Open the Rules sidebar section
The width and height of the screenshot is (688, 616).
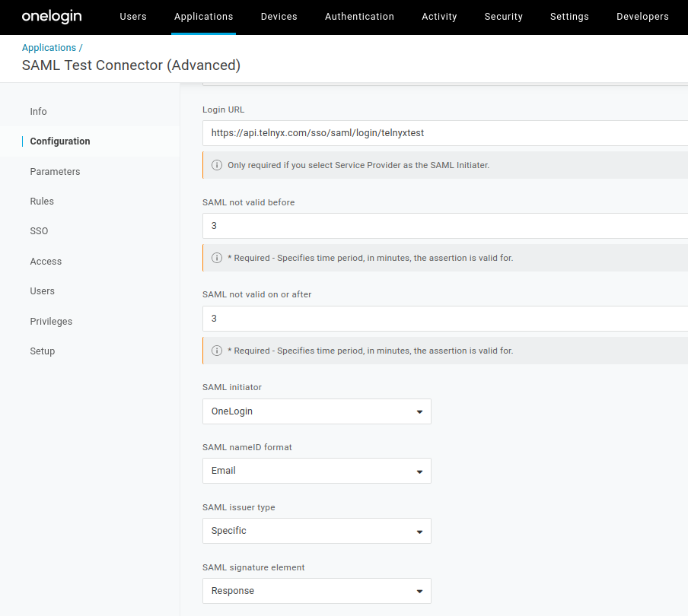[x=42, y=202]
